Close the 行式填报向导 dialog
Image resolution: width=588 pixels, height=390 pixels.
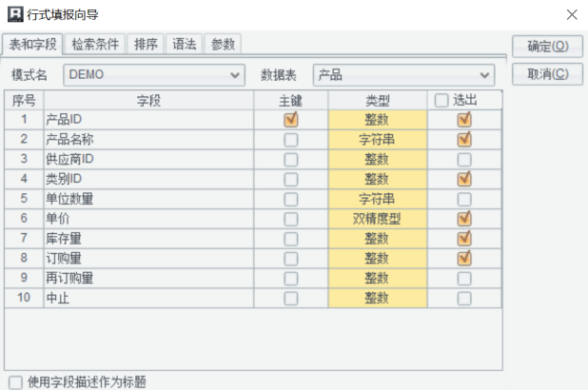click(572, 15)
